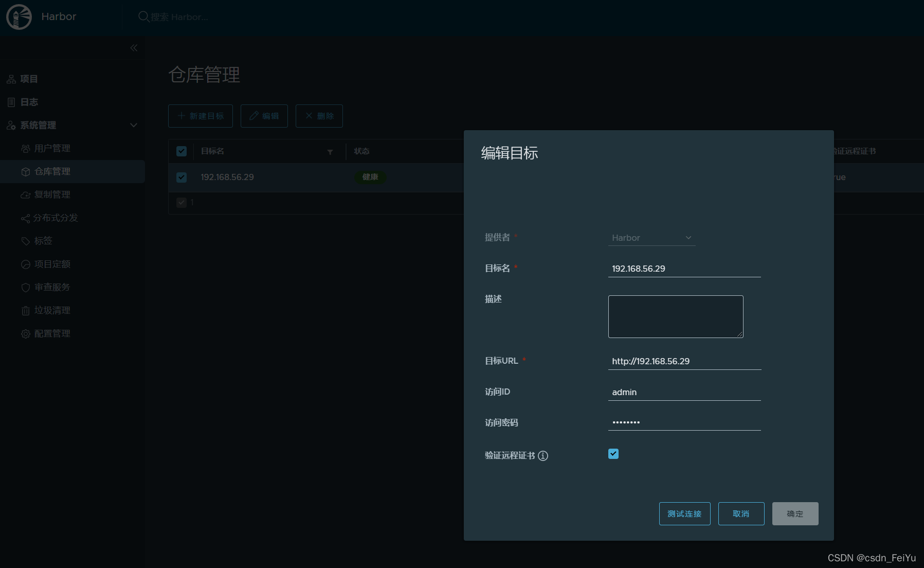The width and height of the screenshot is (924, 568).
Task: Click the 编辑 button in toolbar
Action: (264, 116)
